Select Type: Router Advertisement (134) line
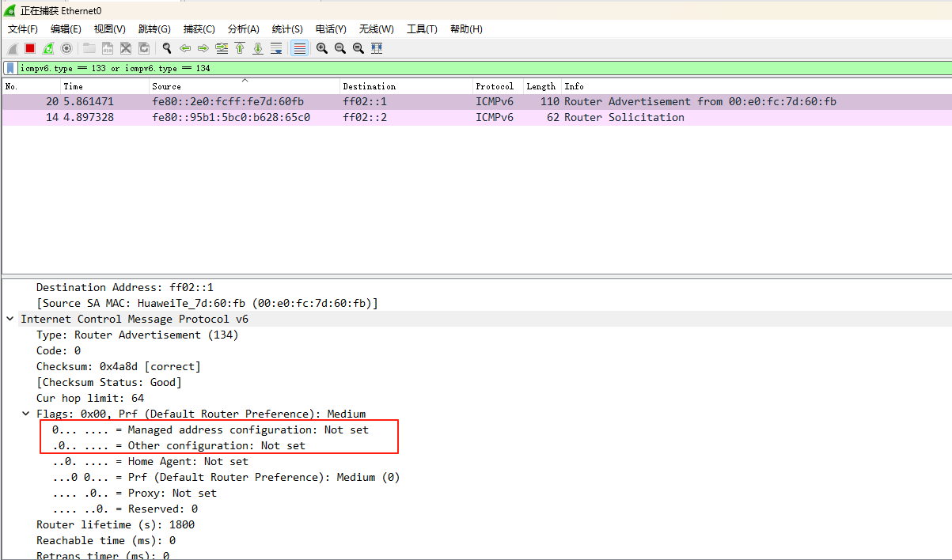 [x=138, y=335]
